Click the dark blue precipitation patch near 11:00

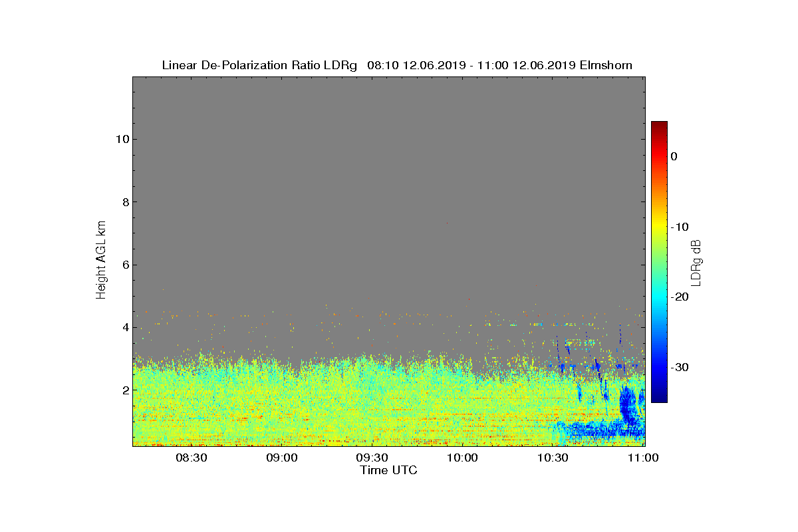click(628, 406)
